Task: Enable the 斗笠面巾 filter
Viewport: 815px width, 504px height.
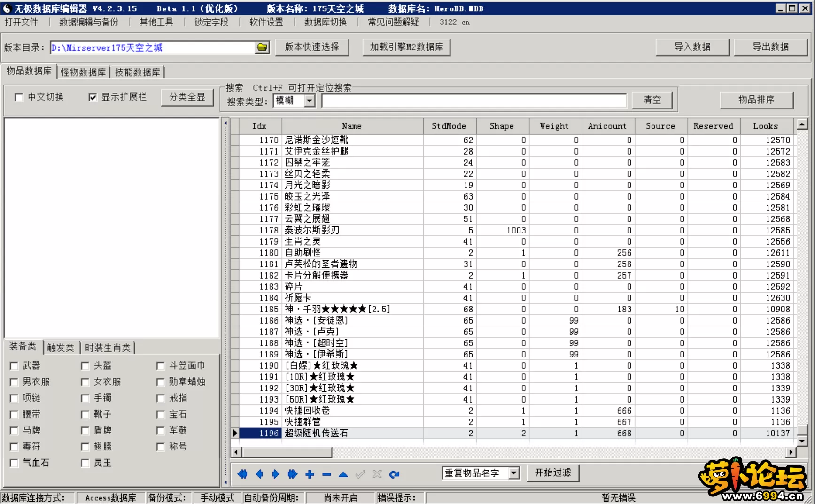Action: [x=161, y=365]
